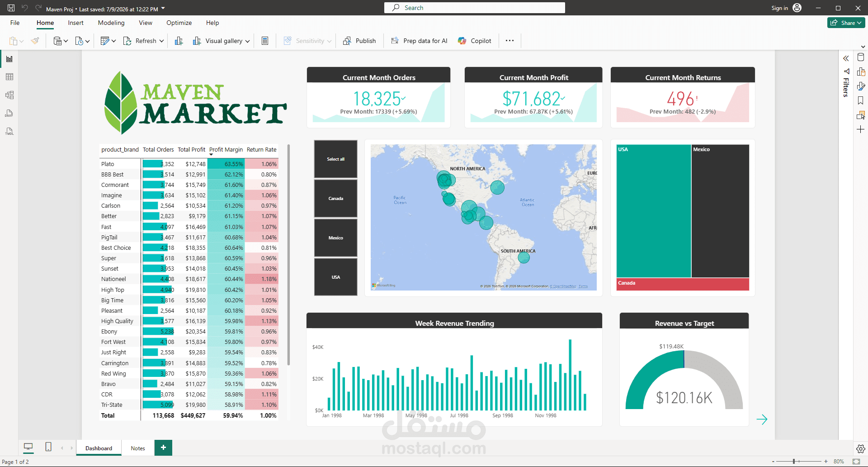The height and width of the screenshot is (467, 868).
Task: Click the user account avatar icon
Action: tap(797, 8)
